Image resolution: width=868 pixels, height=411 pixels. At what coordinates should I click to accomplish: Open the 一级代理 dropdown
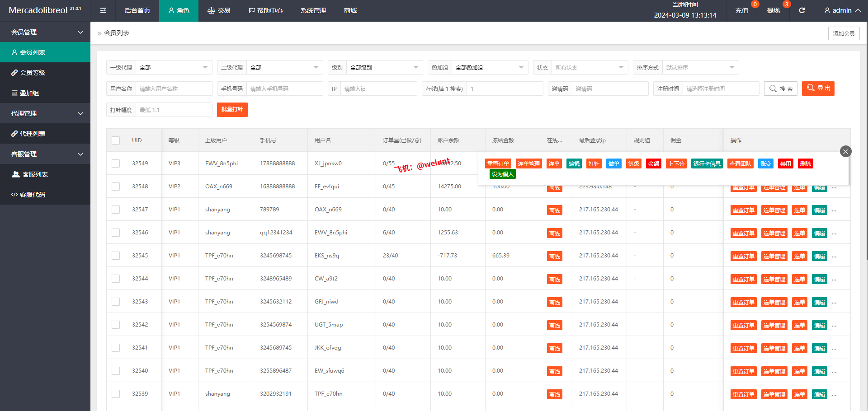click(x=174, y=68)
